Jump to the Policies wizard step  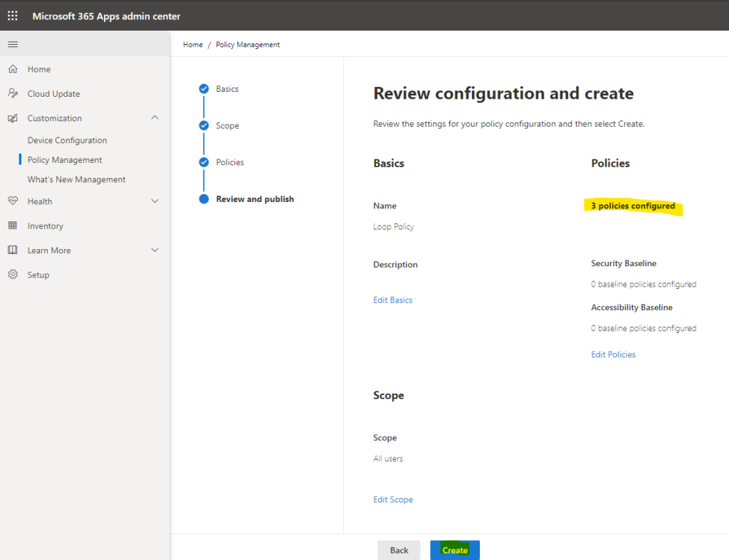230,162
